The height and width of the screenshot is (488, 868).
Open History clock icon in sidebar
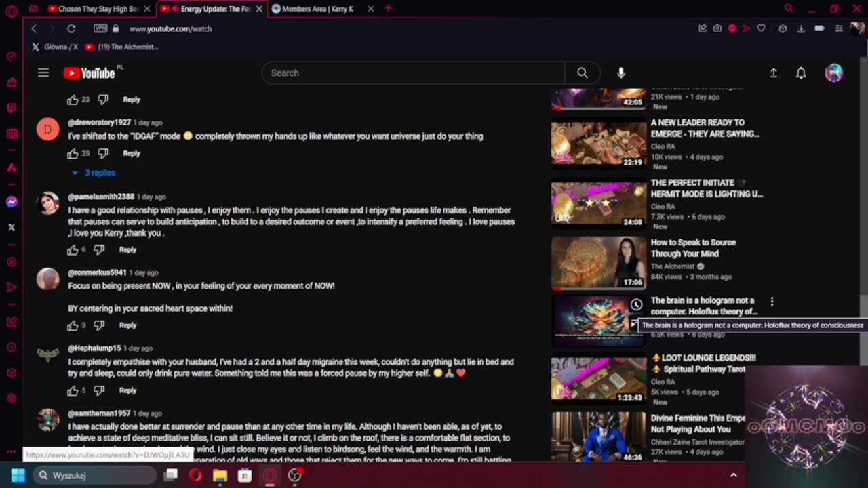pyautogui.click(x=12, y=348)
